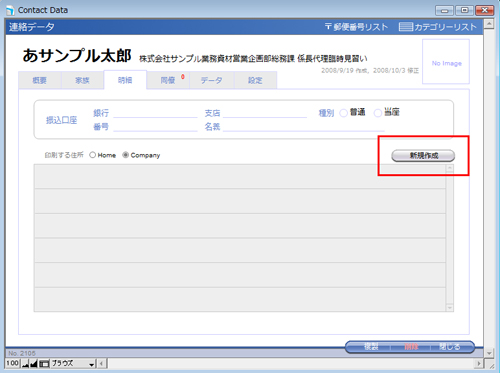The height and width of the screenshot is (373, 500).
Task: Select the 明細 tab
Action: (x=125, y=80)
